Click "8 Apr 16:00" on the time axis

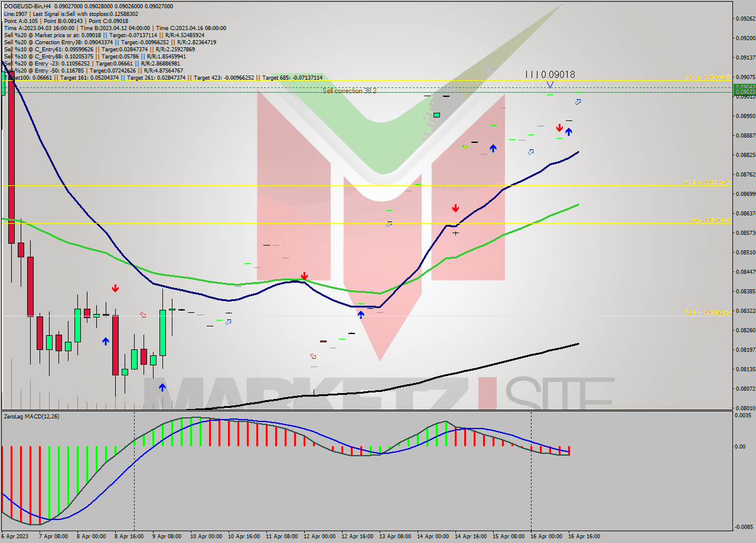click(x=129, y=537)
